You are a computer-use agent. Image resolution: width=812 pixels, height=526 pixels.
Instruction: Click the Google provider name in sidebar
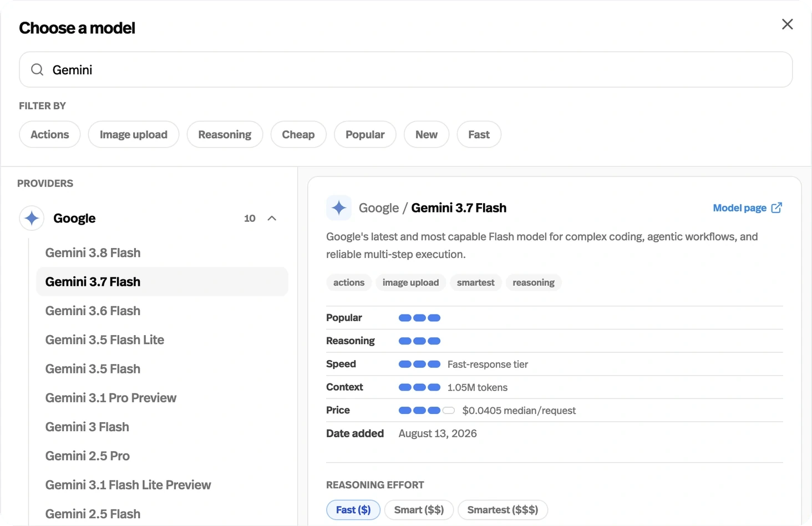pyautogui.click(x=74, y=218)
